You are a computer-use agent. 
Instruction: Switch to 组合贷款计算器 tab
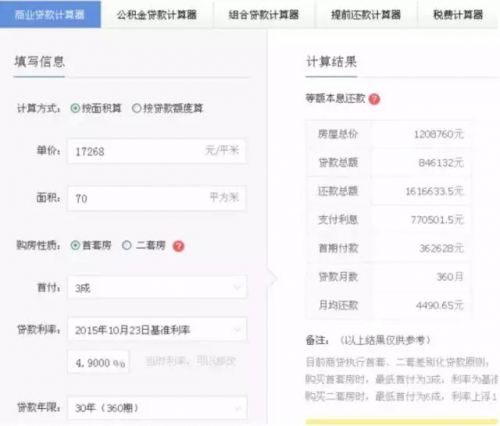263,14
